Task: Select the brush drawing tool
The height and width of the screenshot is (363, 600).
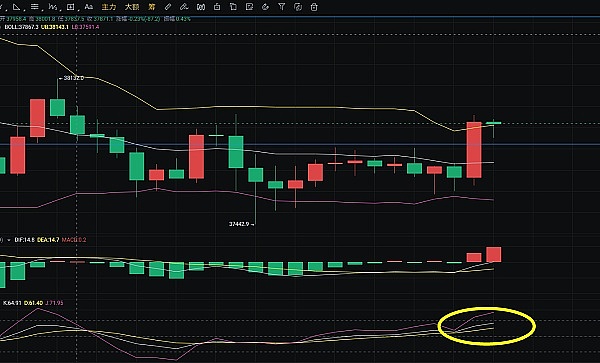Action: coord(184,7)
